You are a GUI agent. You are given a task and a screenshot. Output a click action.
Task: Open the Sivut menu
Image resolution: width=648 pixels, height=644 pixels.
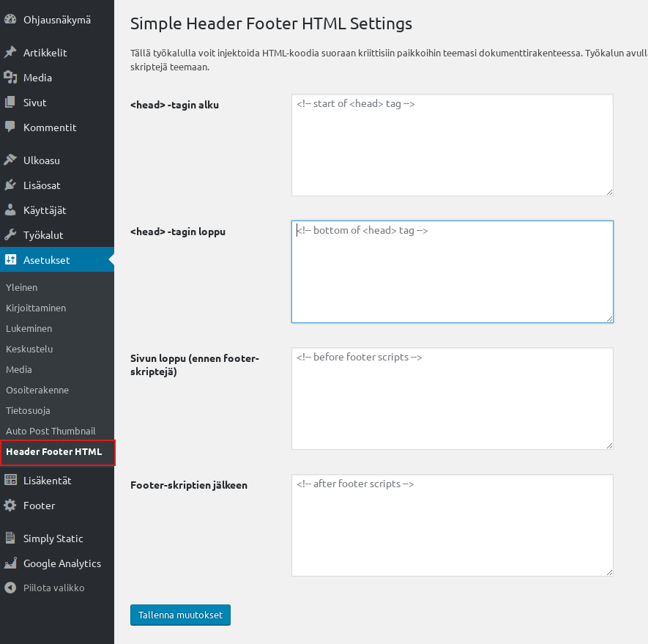pos(57,102)
